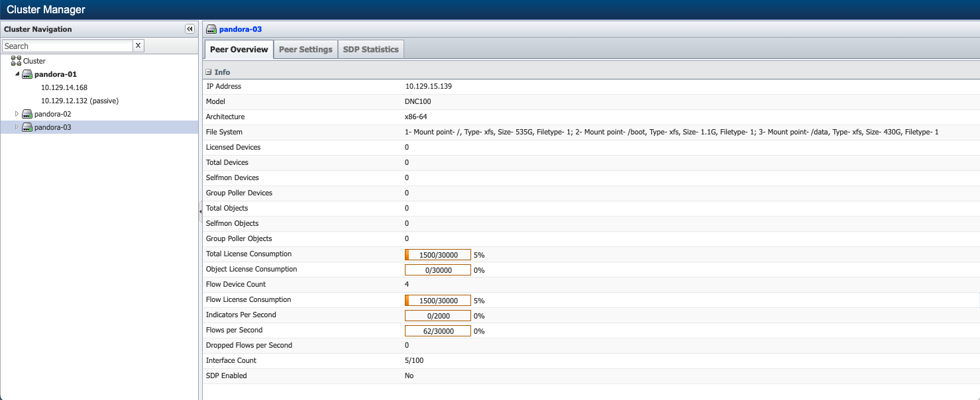Select 10.129.12.132 (passive) tree item

80,101
